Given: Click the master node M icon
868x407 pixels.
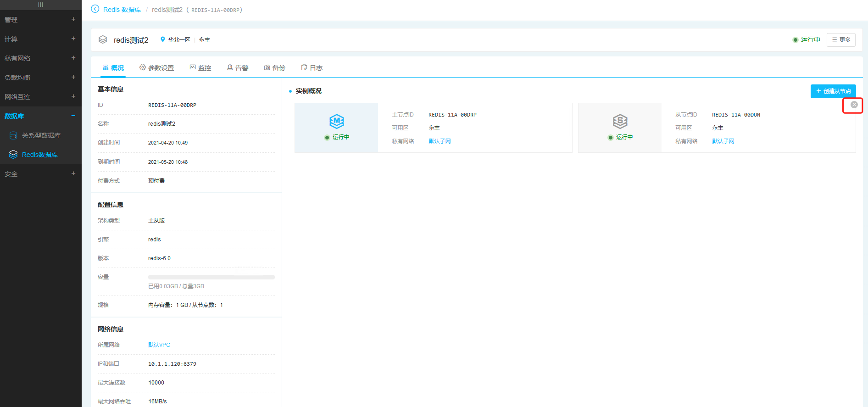Looking at the screenshot, I should pos(337,121).
